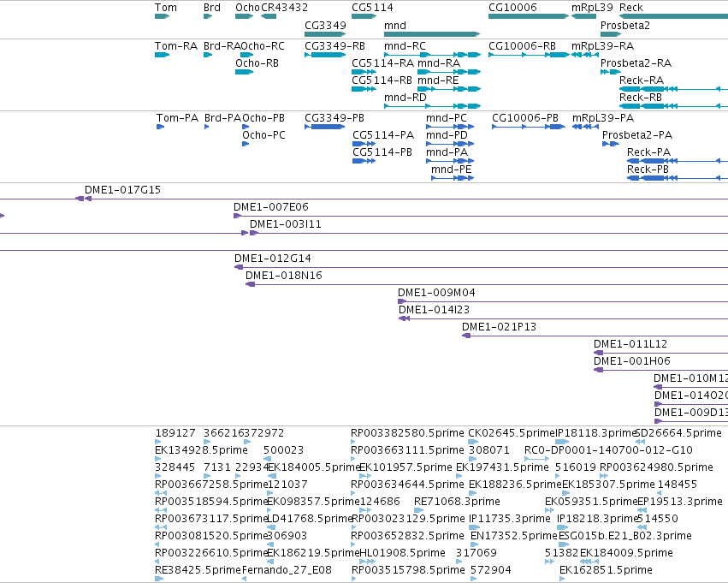
Task: Click BAC clone DME1-017G15 label
Action: [122, 190]
